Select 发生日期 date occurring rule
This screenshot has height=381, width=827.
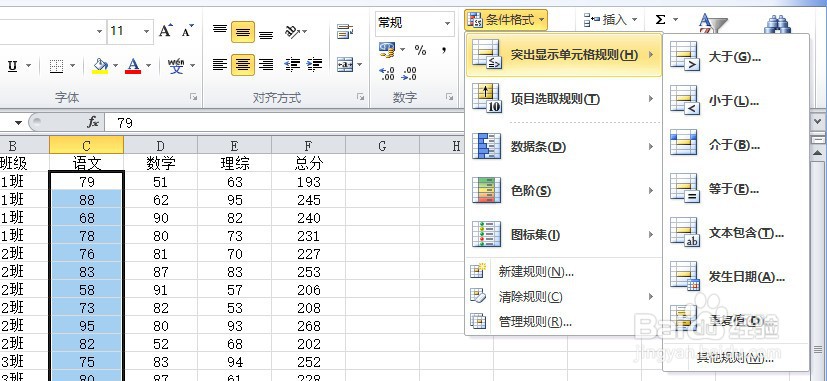click(735, 277)
